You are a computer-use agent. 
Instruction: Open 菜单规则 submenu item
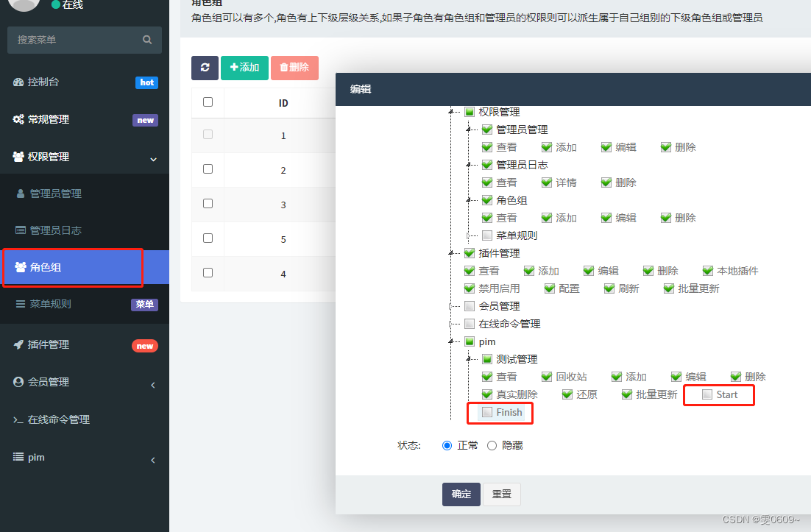click(85, 304)
